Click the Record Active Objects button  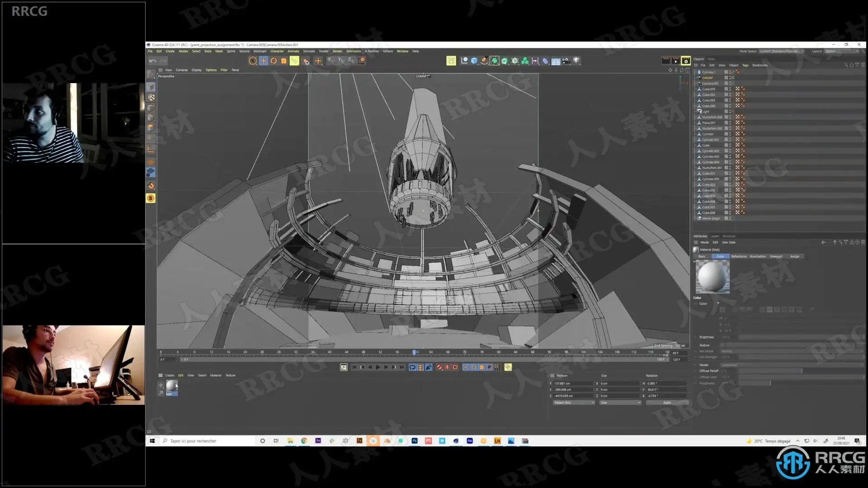(x=439, y=367)
